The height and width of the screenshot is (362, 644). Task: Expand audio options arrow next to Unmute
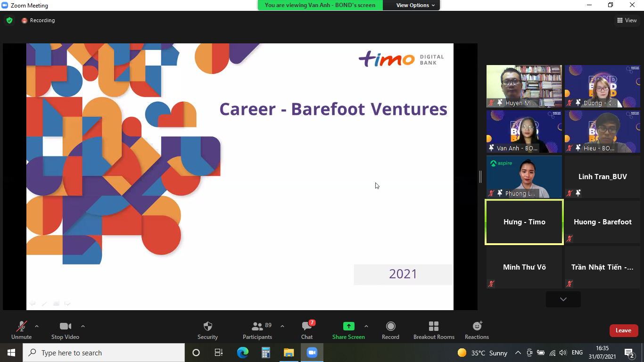37,326
